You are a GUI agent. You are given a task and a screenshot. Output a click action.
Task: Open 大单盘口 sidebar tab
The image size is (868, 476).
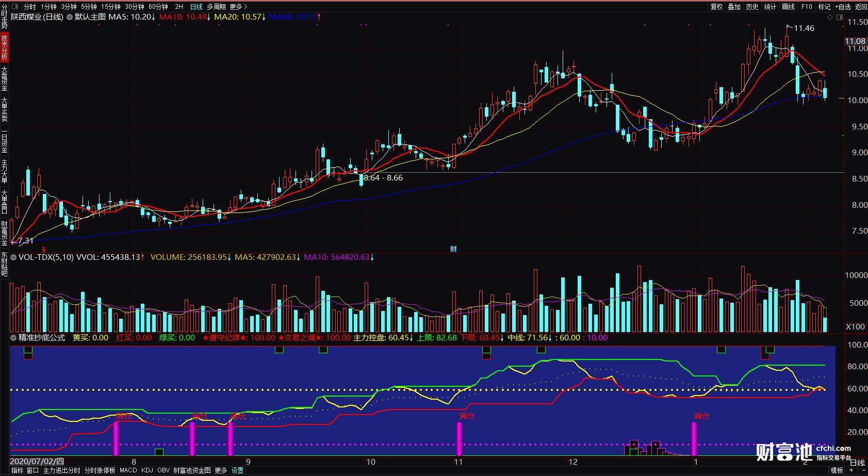tap(4, 202)
